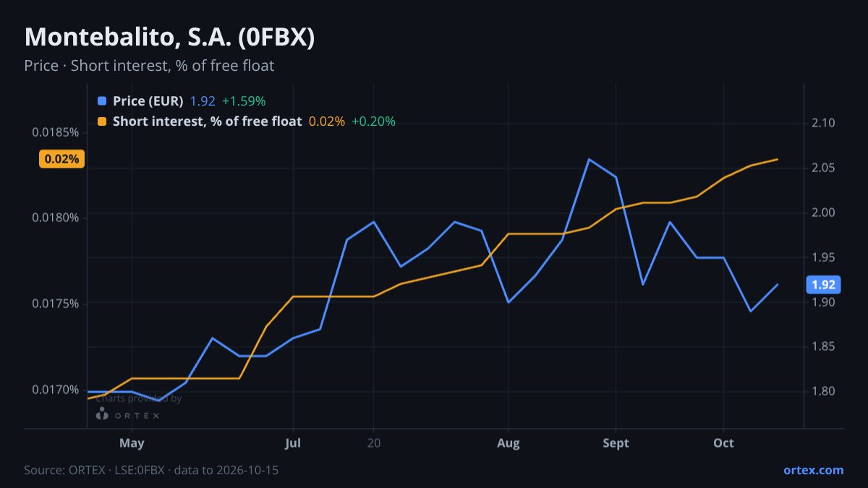Open the ortex.com link

pos(813,470)
